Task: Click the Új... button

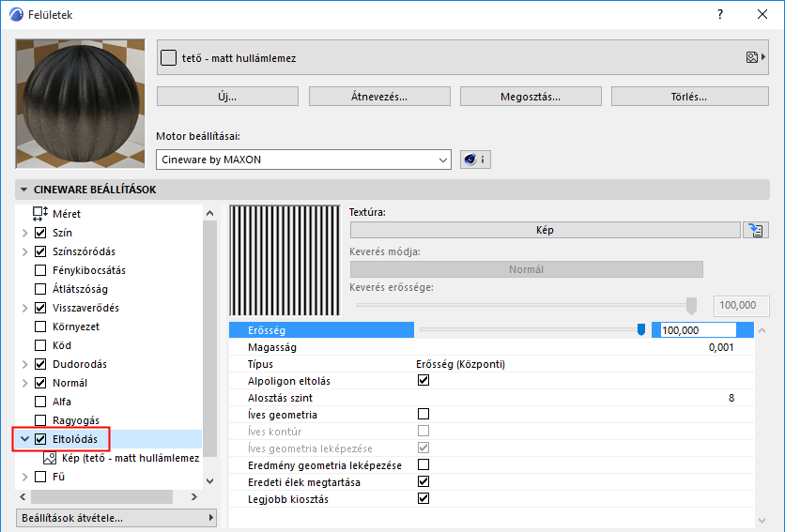Action: (x=227, y=97)
